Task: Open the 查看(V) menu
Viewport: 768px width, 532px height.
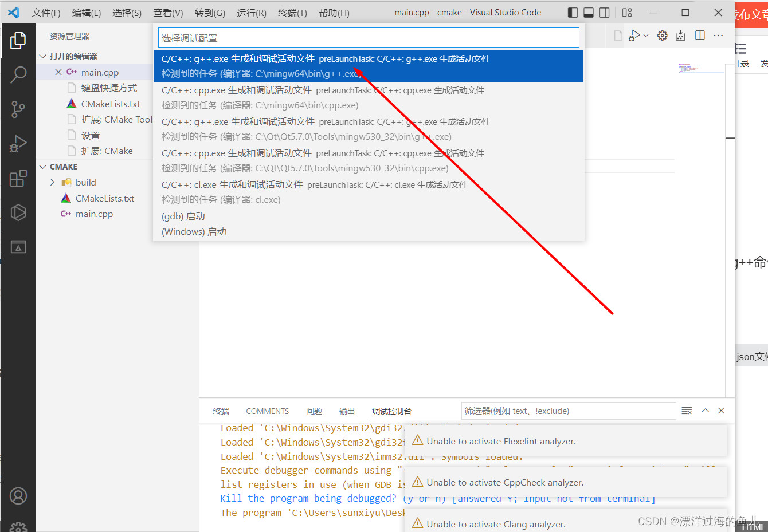Action: 168,13
